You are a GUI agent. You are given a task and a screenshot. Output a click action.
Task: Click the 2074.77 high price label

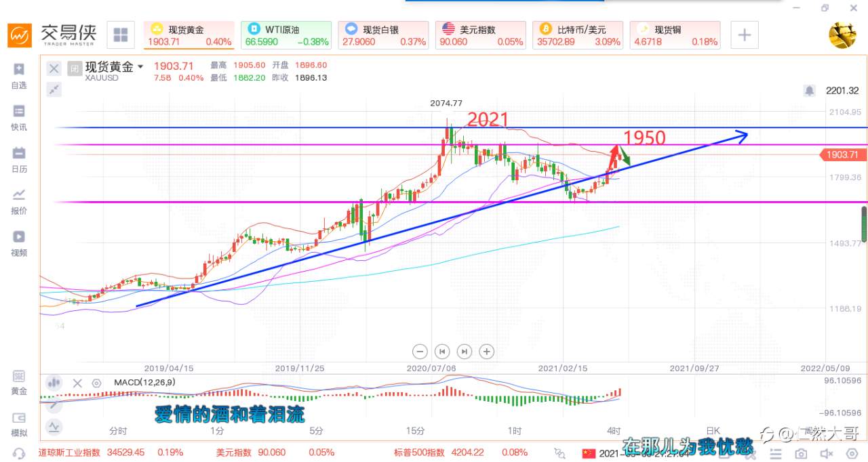coord(446,103)
